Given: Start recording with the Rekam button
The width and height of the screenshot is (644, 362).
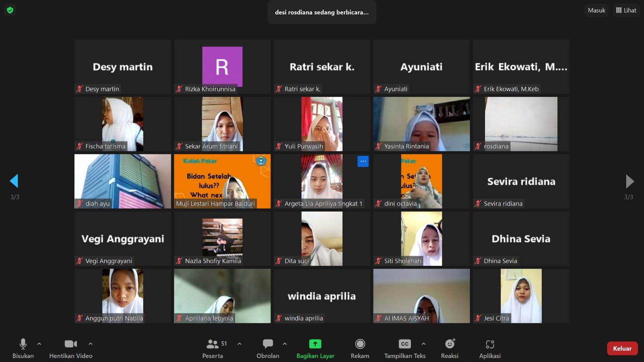Looking at the screenshot, I should [x=360, y=348].
